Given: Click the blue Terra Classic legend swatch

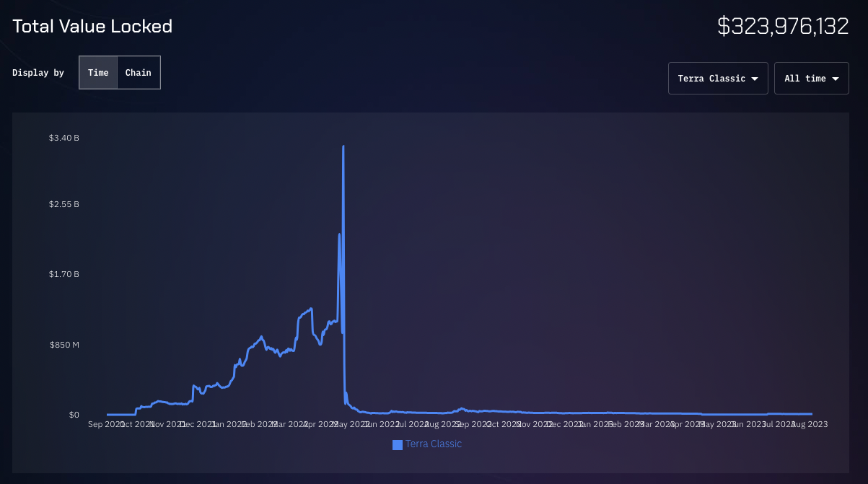Looking at the screenshot, I should click(x=398, y=445).
